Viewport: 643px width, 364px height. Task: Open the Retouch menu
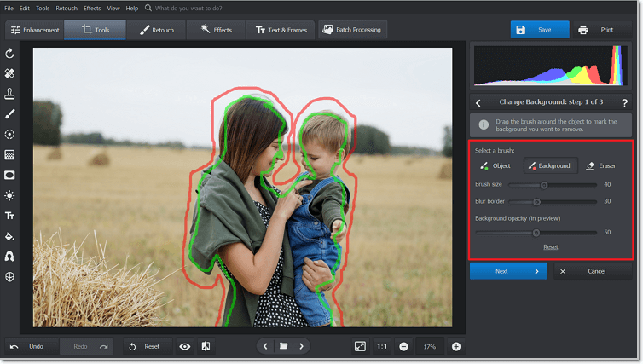tap(67, 9)
